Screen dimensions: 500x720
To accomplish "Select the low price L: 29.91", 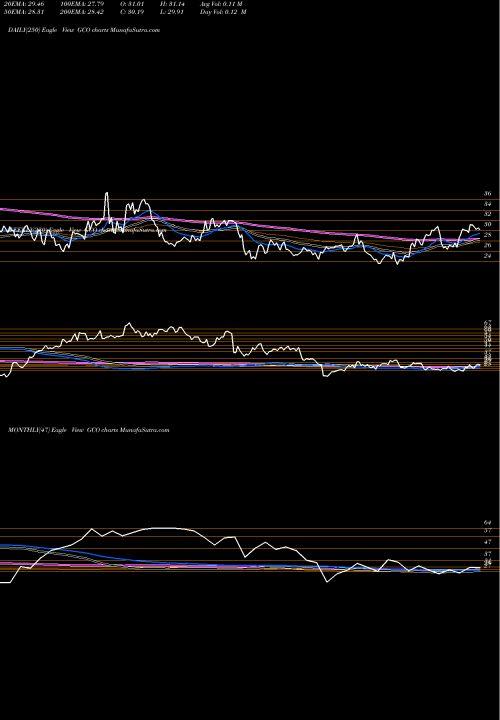I will 172,12.
